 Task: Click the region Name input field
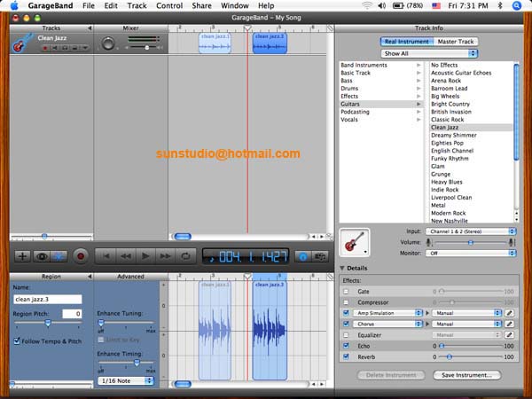coord(48,300)
